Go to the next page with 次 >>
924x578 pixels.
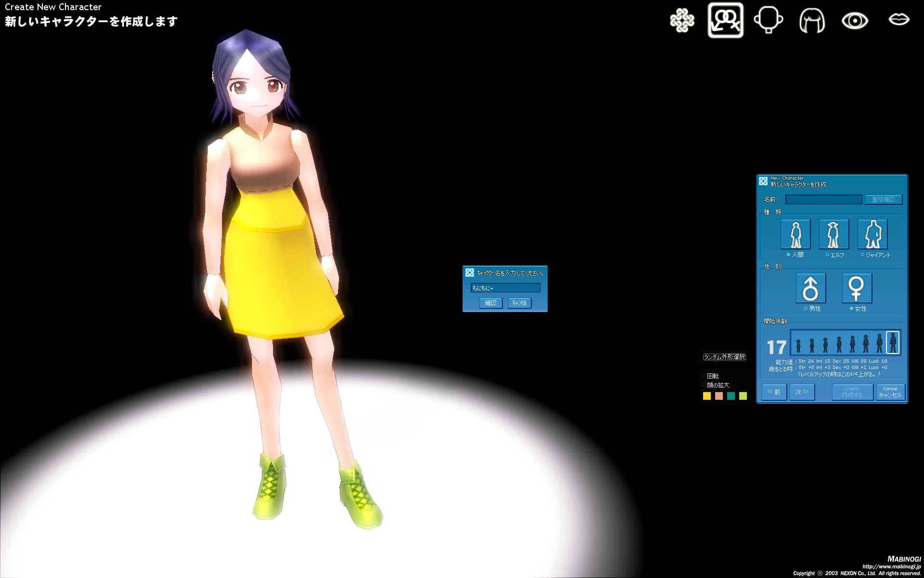(802, 392)
